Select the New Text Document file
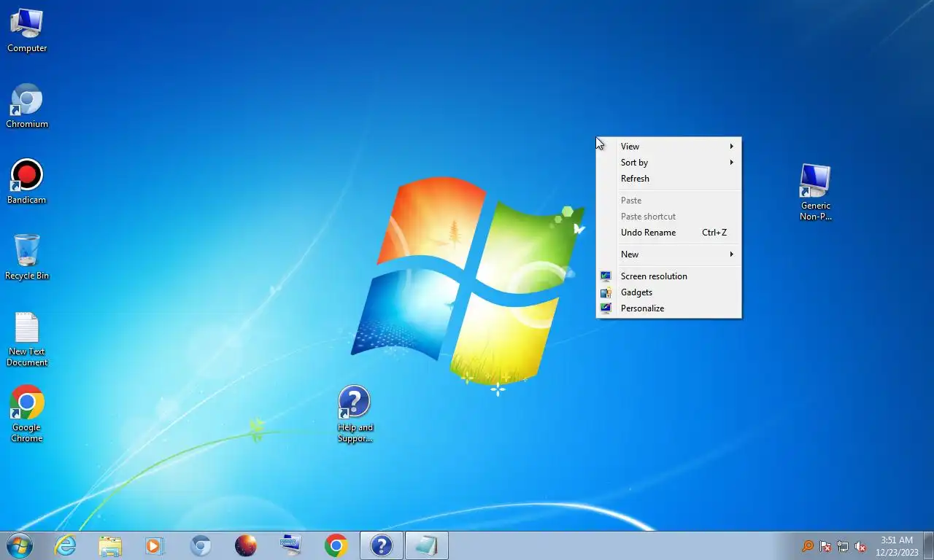 pos(27,339)
